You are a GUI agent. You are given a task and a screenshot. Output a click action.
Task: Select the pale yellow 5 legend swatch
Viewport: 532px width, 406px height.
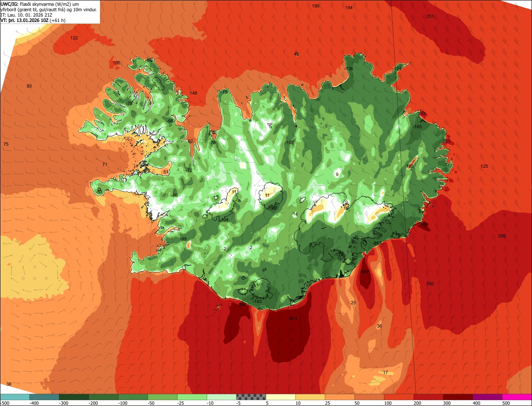click(x=281, y=397)
